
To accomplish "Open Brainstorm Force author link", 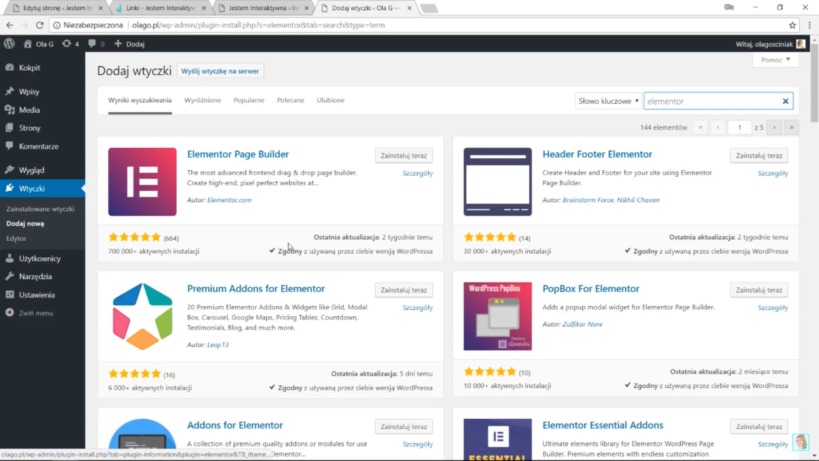I will tap(587, 200).
